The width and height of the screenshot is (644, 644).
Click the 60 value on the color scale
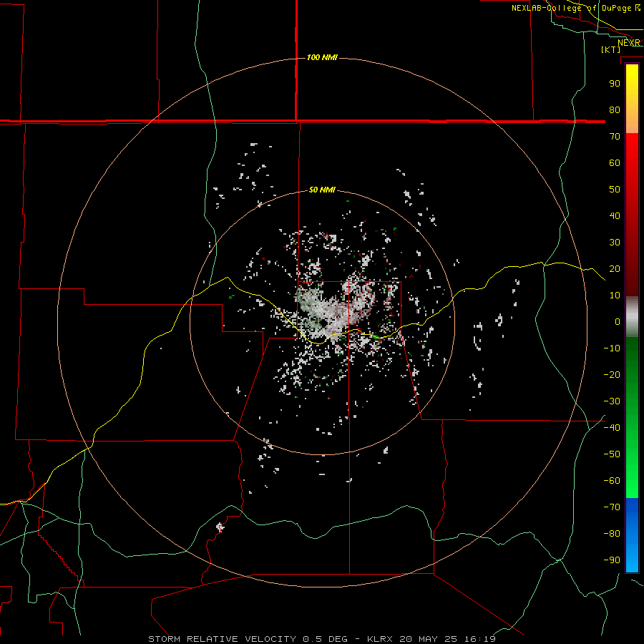[615, 163]
